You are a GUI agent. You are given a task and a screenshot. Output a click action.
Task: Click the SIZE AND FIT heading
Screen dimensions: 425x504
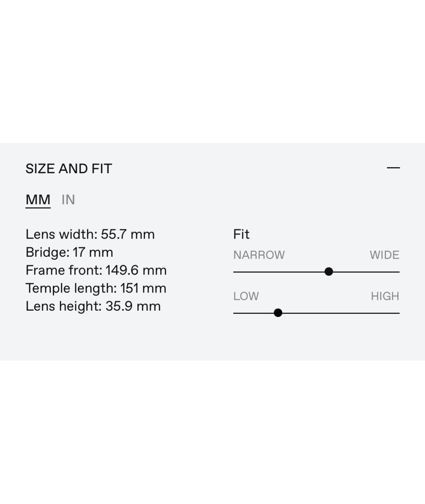pyautogui.click(x=69, y=169)
